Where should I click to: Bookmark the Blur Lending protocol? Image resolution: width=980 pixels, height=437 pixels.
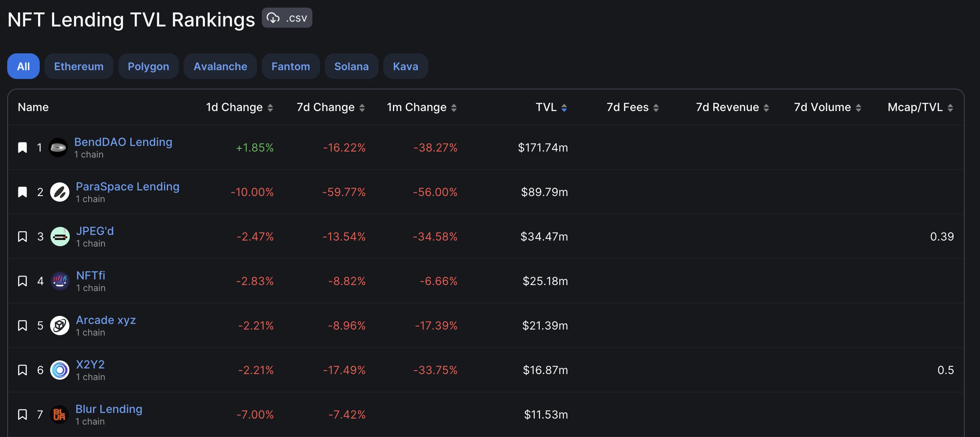[22, 415]
